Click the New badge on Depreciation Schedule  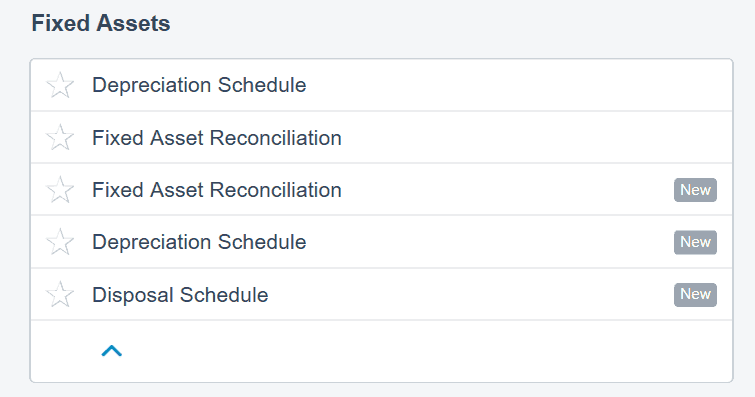pyautogui.click(x=695, y=242)
